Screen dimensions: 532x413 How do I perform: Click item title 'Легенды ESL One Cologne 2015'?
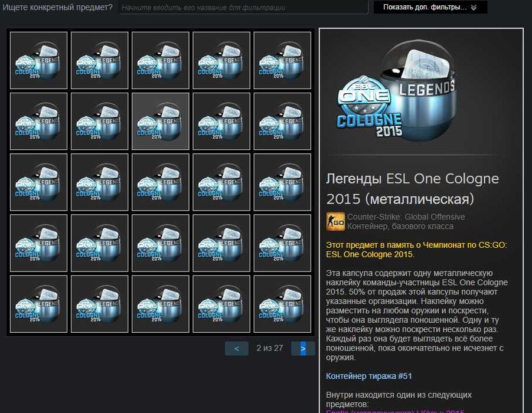tap(412, 189)
